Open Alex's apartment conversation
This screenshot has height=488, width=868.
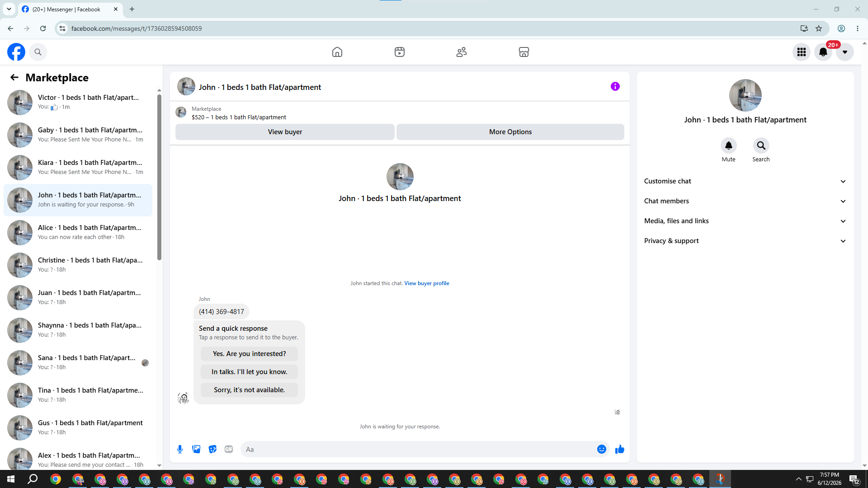[78, 458]
